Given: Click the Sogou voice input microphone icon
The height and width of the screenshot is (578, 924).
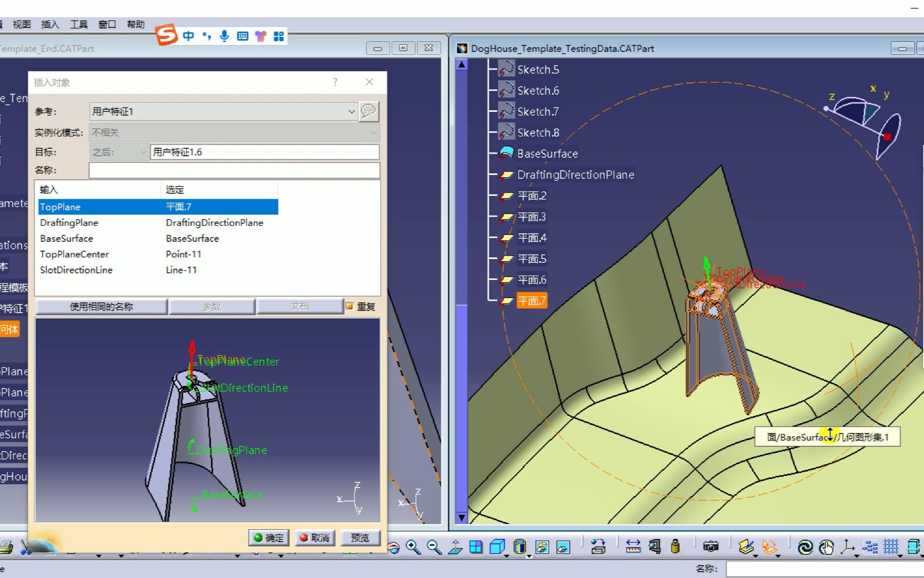Looking at the screenshot, I should pyautogui.click(x=224, y=36).
